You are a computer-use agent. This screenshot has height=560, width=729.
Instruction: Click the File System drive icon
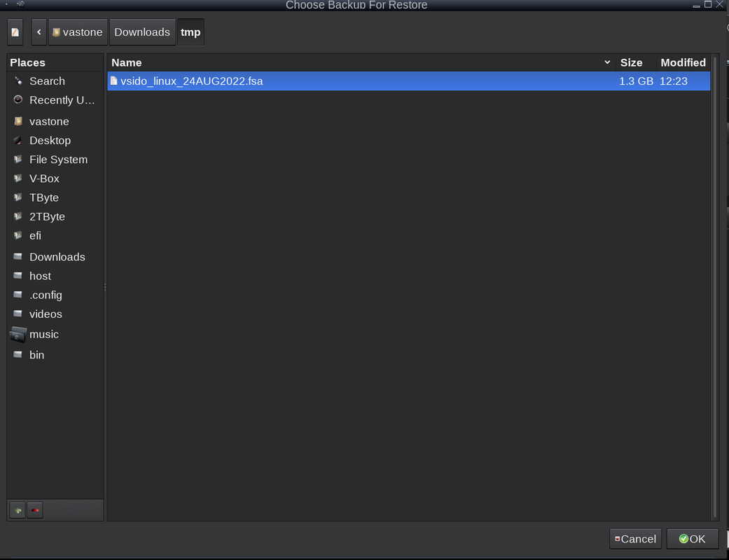pyautogui.click(x=18, y=160)
